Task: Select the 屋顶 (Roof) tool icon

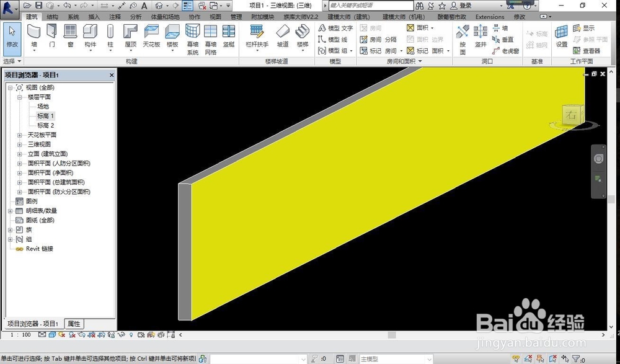Action: [x=130, y=32]
